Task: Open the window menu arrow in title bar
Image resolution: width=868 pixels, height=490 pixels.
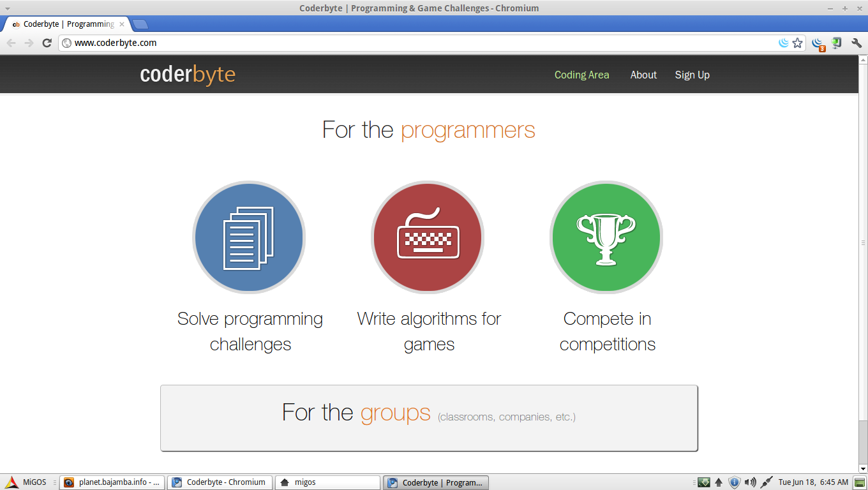Action: pos(7,8)
